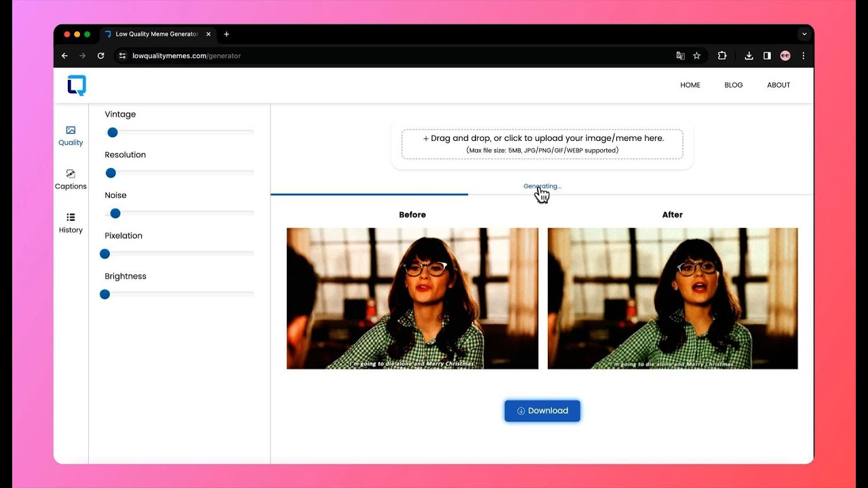Click the upload image drop zone

542,144
